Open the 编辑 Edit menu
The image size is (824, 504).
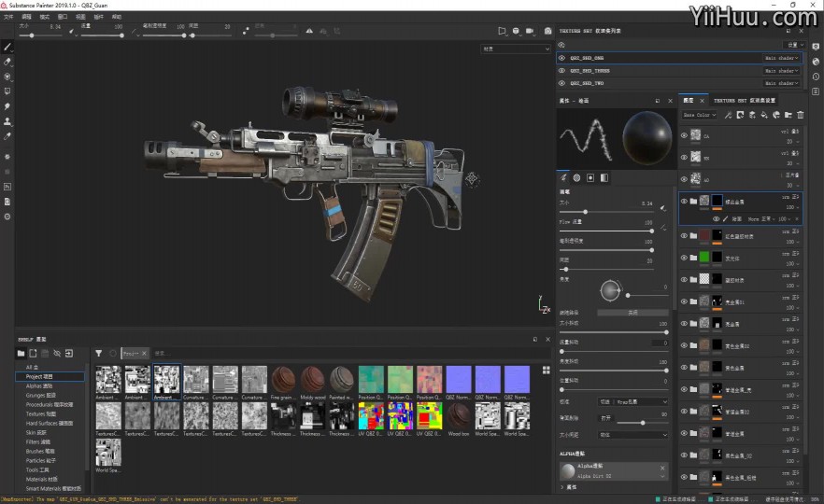[x=26, y=17]
